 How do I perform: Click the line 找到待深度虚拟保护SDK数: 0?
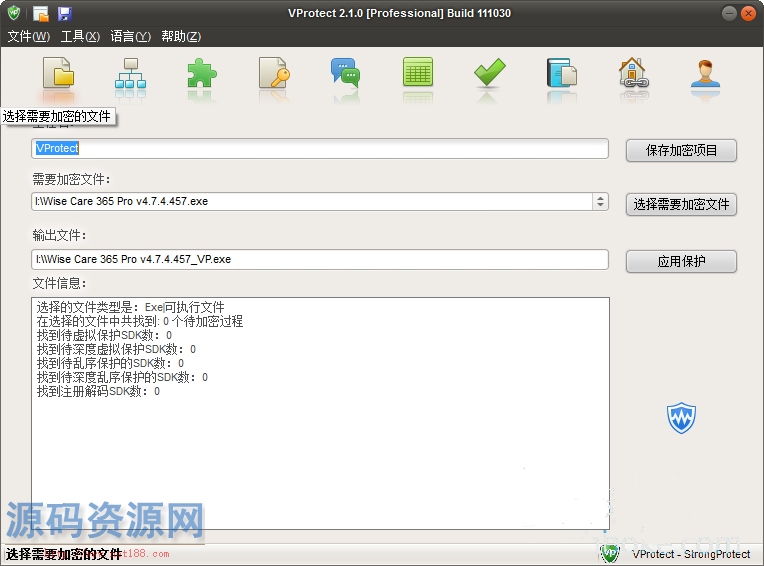coord(116,349)
